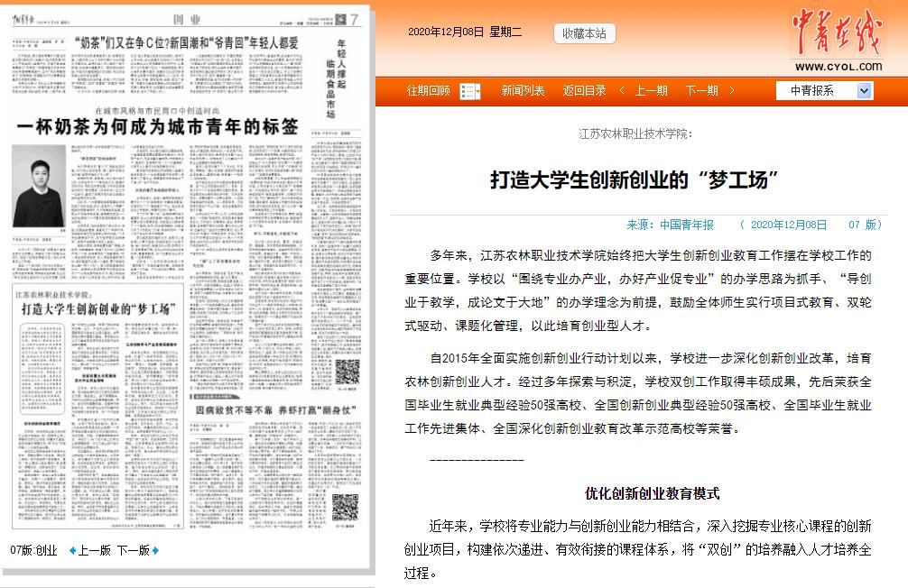Click the article title 打造大学生创新创业的“梦工场” in the reading pane
The height and width of the screenshot is (588, 908).
tap(635, 180)
